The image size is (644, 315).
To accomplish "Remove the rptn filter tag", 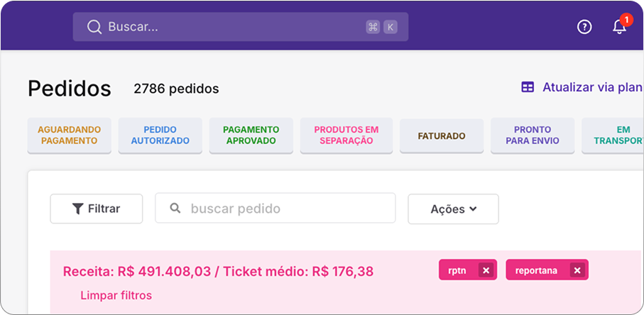I will pyautogui.click(x=486, y=270).
